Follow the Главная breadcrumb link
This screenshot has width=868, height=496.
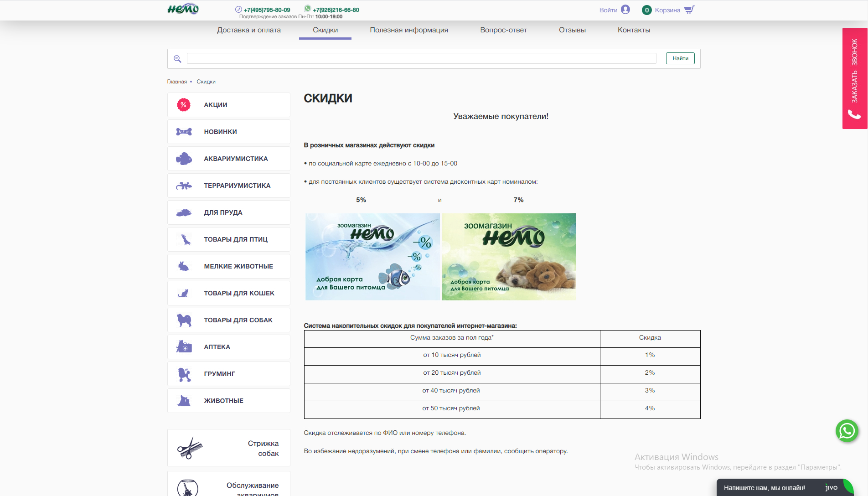click(x=177, y=82)
